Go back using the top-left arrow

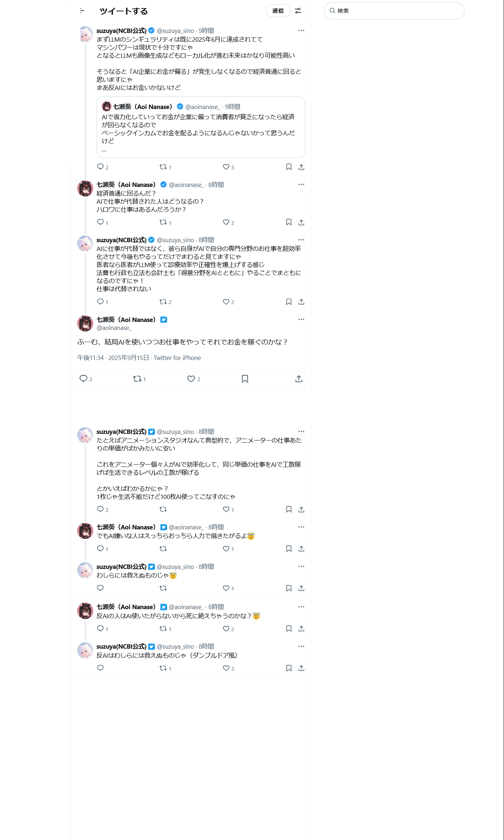[x=82, y=11]
